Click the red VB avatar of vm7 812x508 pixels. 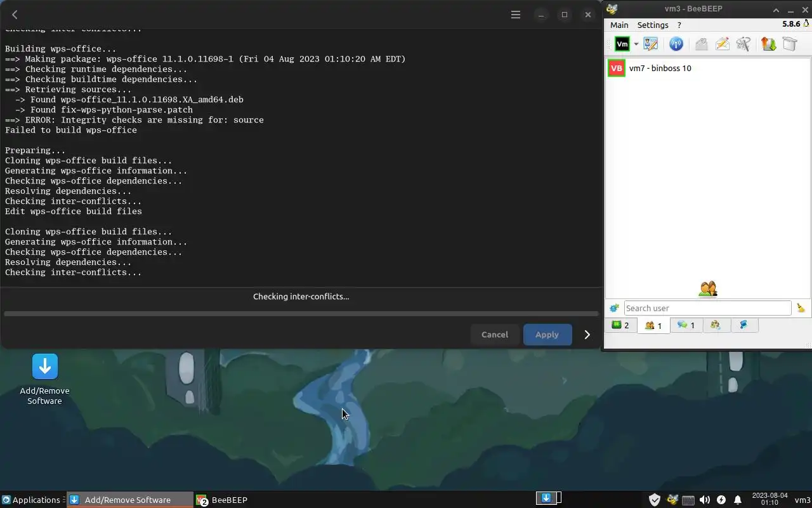(617, 68)
